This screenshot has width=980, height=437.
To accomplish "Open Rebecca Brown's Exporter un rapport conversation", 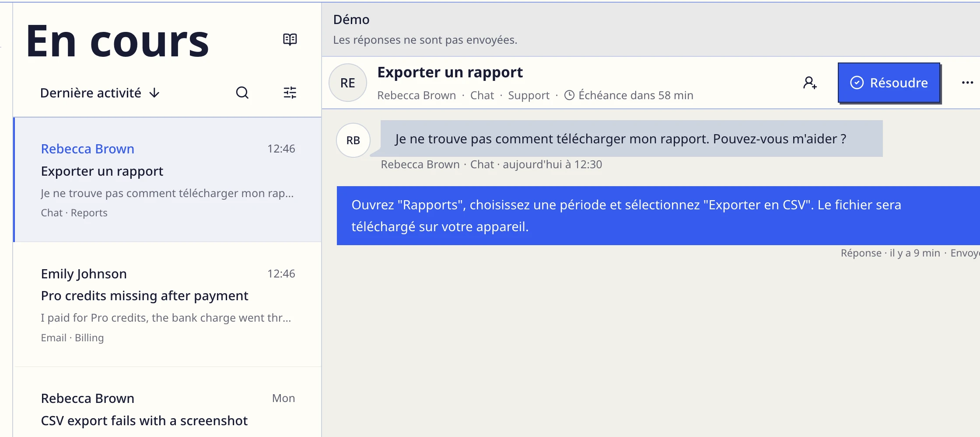I will 168,180.
